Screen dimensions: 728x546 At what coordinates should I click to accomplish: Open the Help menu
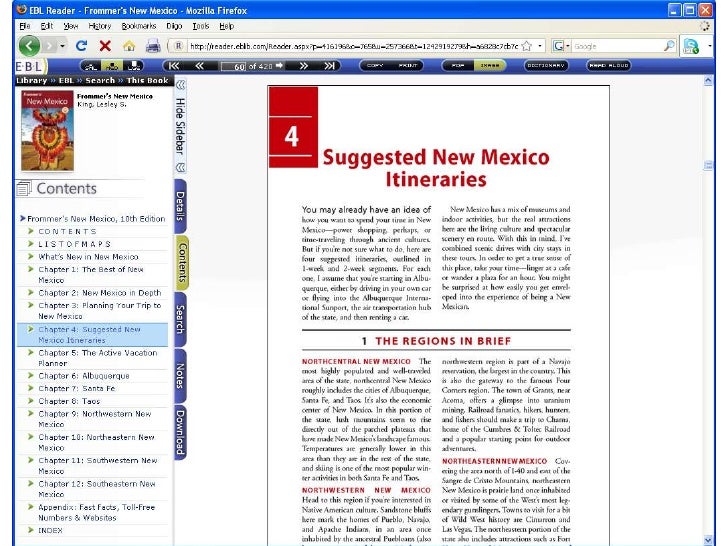pos(227,26)
